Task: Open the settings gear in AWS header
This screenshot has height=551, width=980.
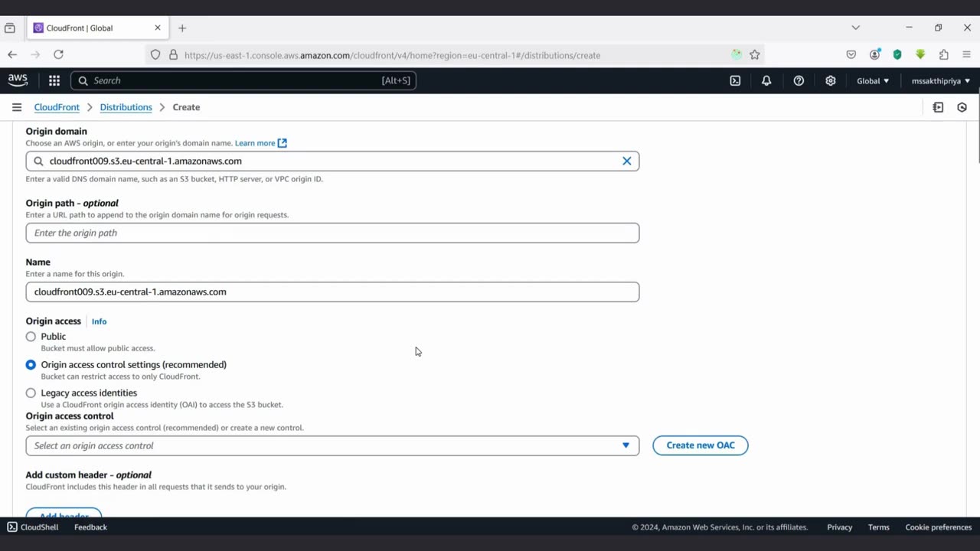Action: coord(831,80)
